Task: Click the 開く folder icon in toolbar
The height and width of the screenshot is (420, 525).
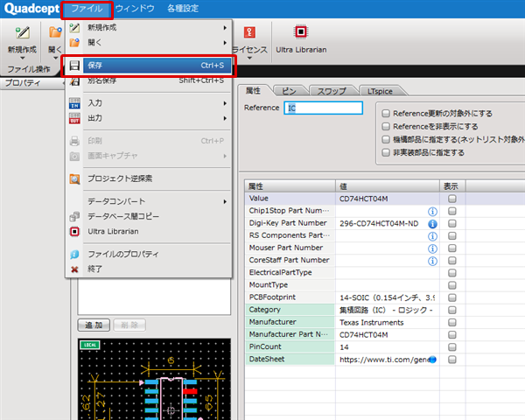Action: [56, 32]
